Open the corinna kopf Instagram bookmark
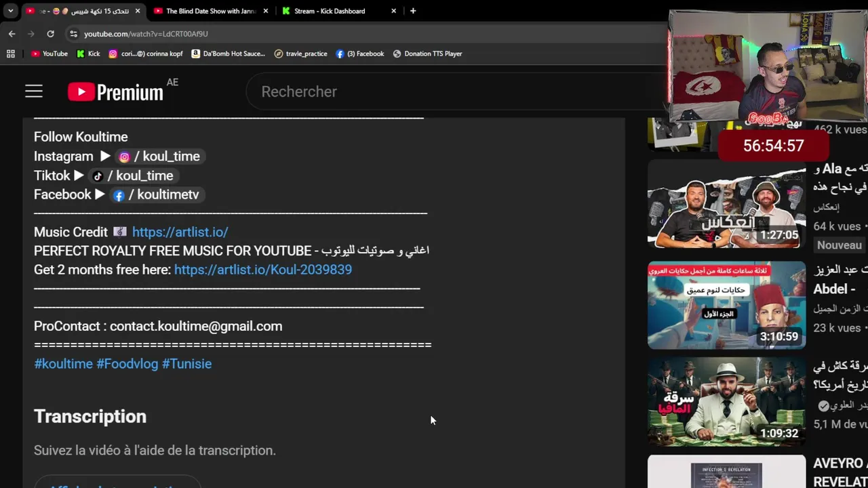This screenshot has width=868, height=488. click(146, 54)
